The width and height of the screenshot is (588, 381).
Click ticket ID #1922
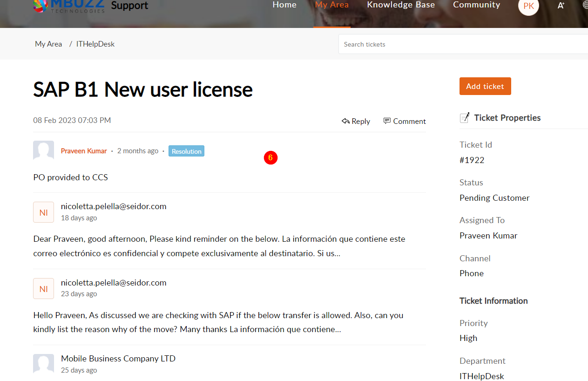(x=472, y=160)
